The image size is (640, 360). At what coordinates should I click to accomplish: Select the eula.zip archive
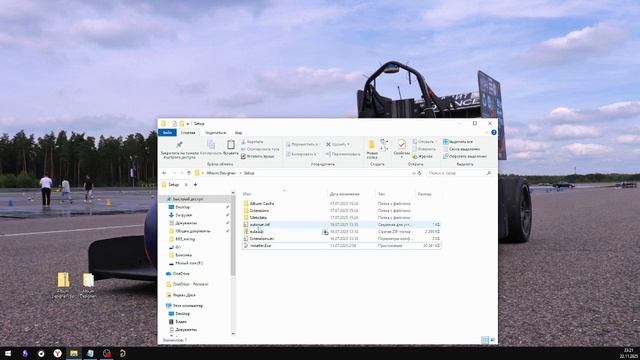[x=257, y=231]
